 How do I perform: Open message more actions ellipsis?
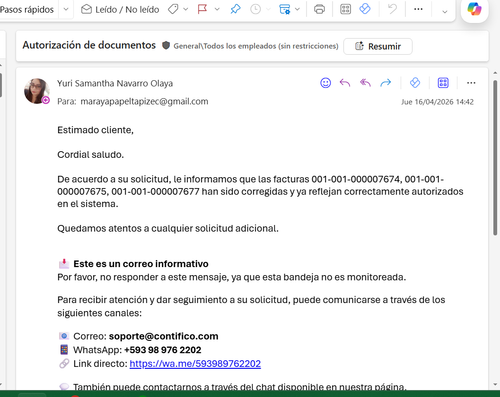click(x=471, y=83)
